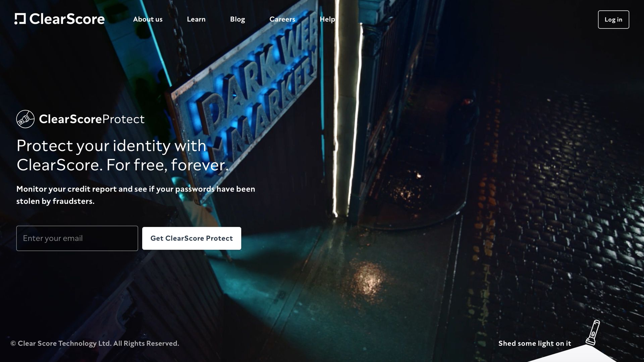Click the flashlight icon near 'Shed some light on it'
The height and width of the screenshot is (362, 644).
[593, 334]
